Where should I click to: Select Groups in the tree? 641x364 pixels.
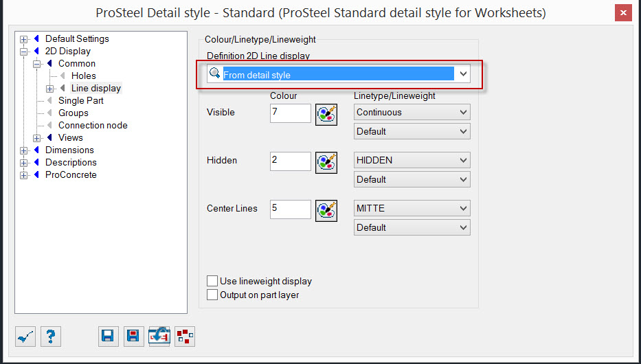pos(74,113)
